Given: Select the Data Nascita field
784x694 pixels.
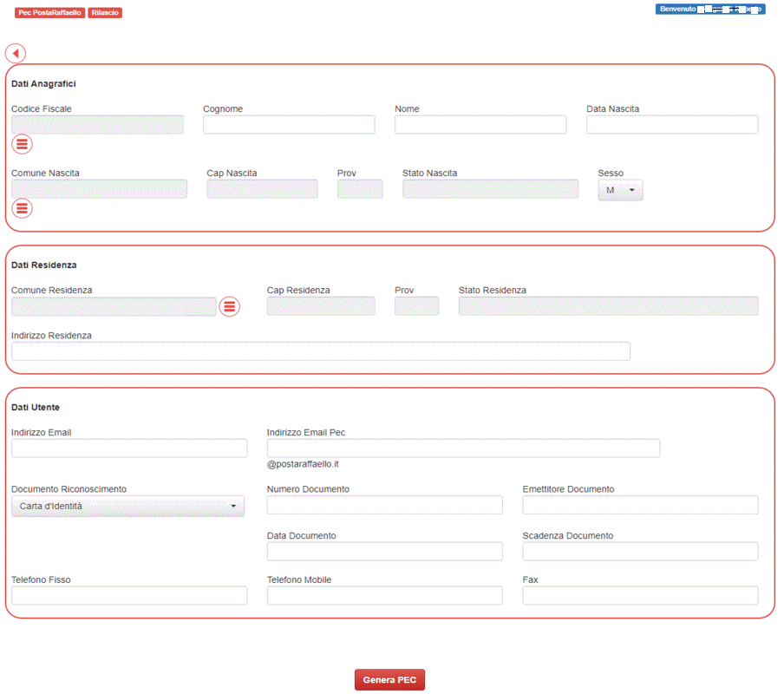Looking at the screenshot, I should pos(672,125).
